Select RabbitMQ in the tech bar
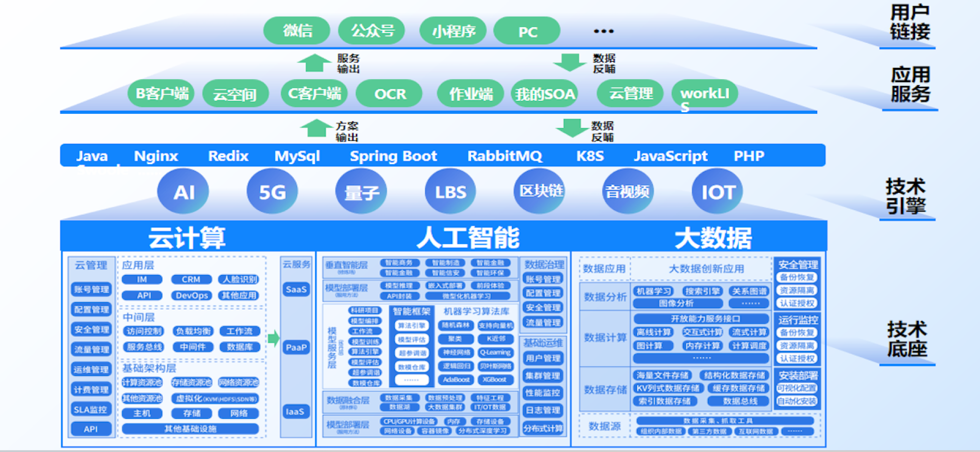This screenshot has height=452, width=980. 504,156
